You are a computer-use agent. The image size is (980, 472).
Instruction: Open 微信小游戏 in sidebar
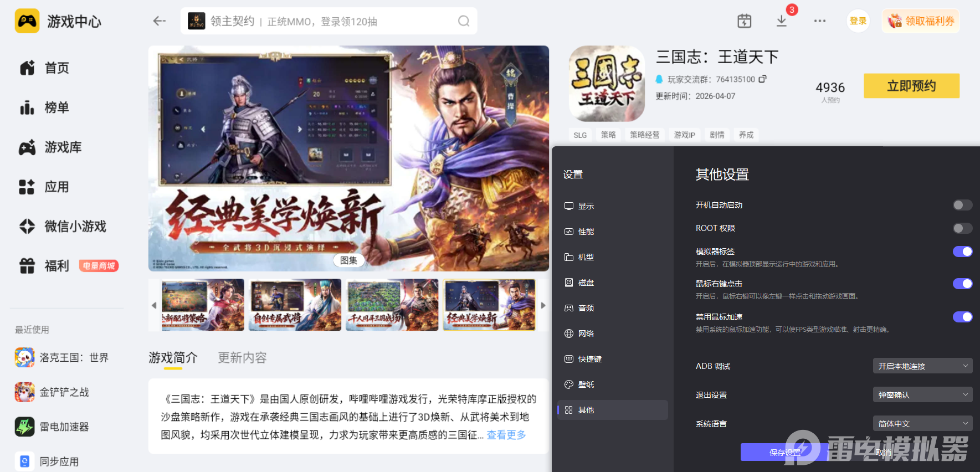coord(63,227)
